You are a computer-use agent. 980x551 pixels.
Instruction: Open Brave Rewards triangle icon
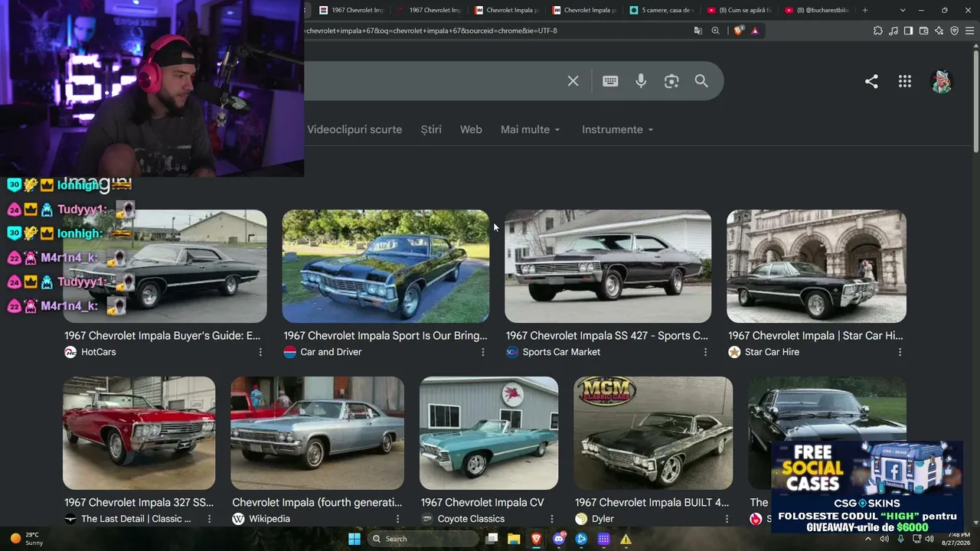(x=755, y=31)
